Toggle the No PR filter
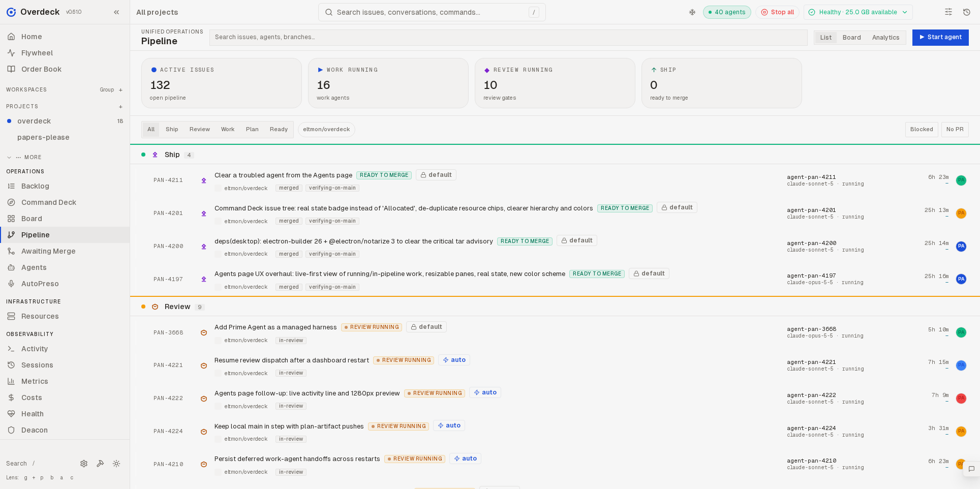The image size is (980, 489). [x=955, y=130]
